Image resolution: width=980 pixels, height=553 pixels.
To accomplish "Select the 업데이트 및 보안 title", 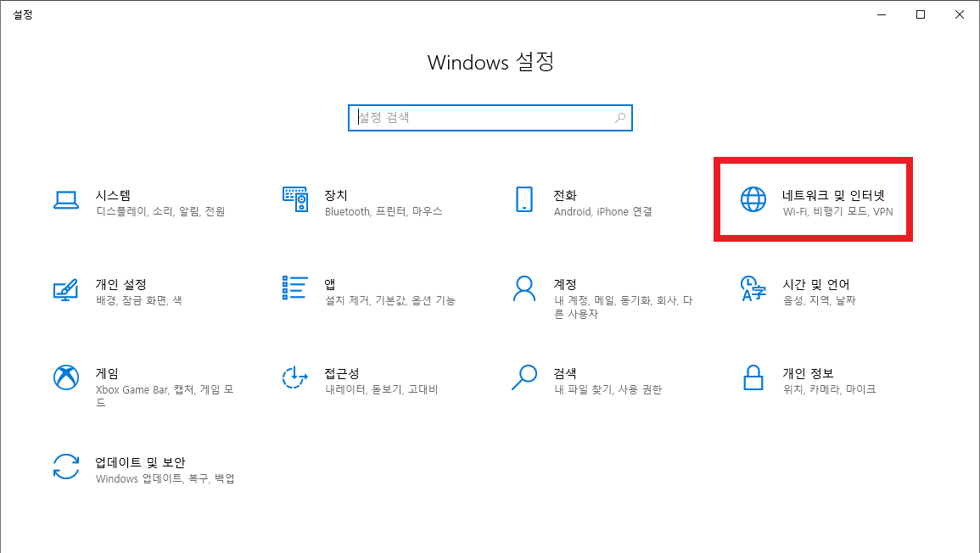I will coord(140,463).
